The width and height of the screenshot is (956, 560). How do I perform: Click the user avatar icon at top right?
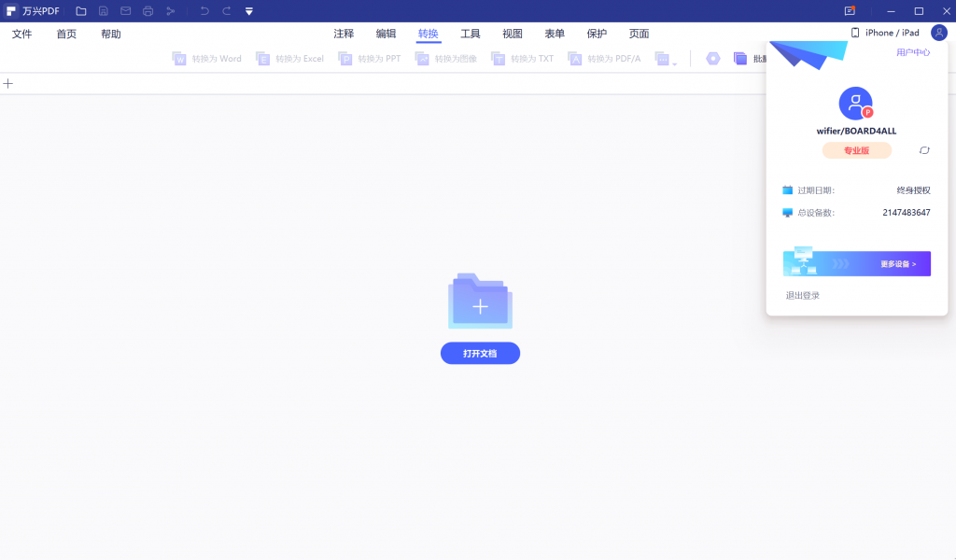point(939,33)
